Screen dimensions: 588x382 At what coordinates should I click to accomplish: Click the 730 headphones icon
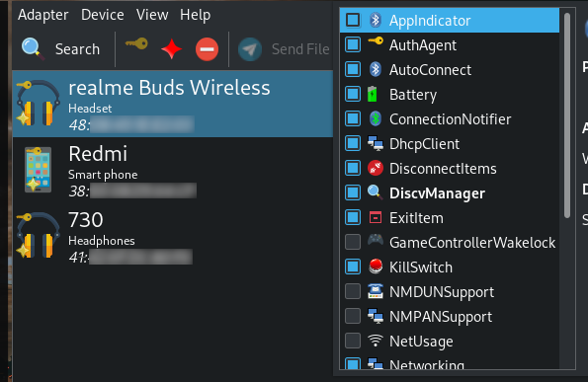pos(38,236)
